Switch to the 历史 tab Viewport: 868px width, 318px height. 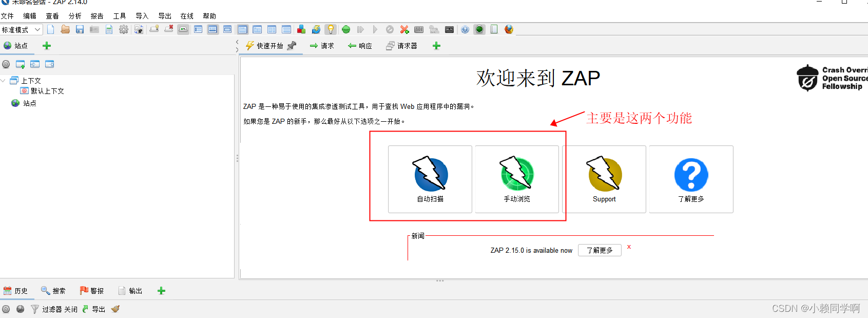pyautogui.click(x=16, y=291)
